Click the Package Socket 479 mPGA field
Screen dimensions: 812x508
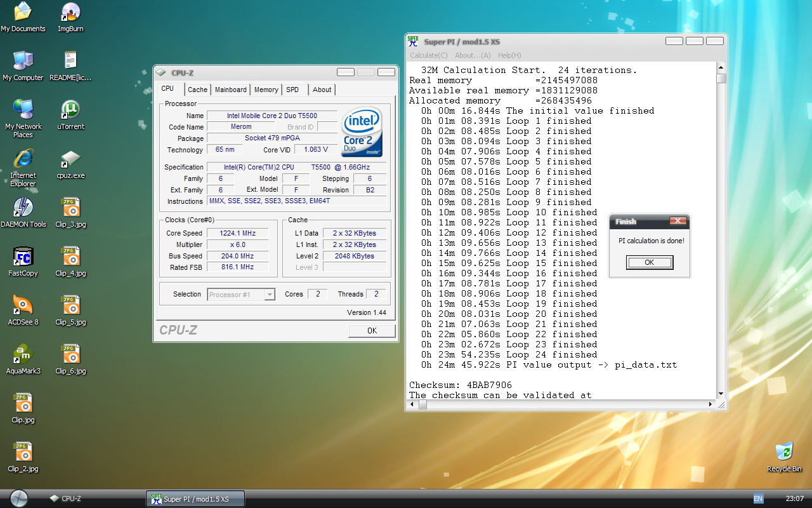(x=272, y=138)
